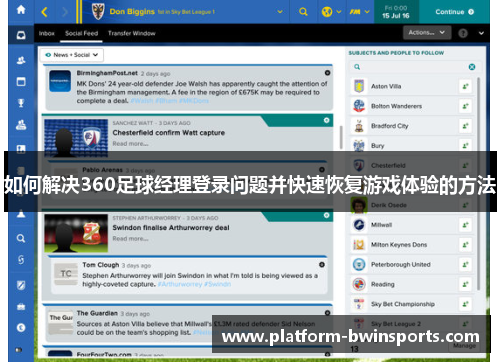Read more on Chesterfield Watt capture

(130, 144)
